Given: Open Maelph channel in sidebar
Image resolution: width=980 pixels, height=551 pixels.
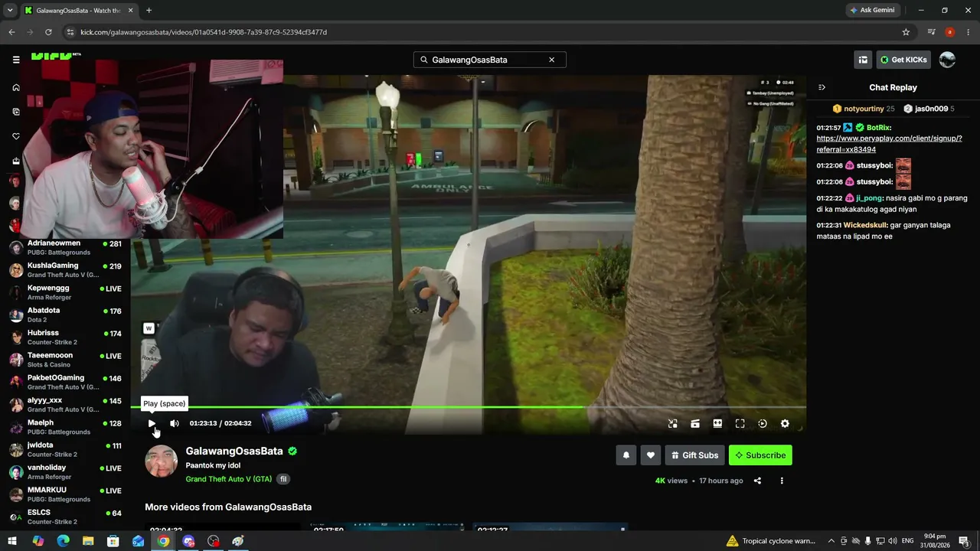Looking at the screenshot, I should pos(65,427).
